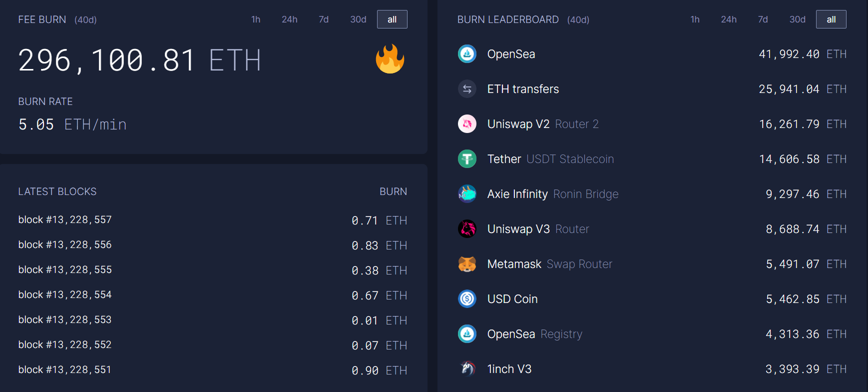Viewport: 868px width, 392px height.
Task: Click the 41,992.40 ETH amount
Action: (803, 54)
